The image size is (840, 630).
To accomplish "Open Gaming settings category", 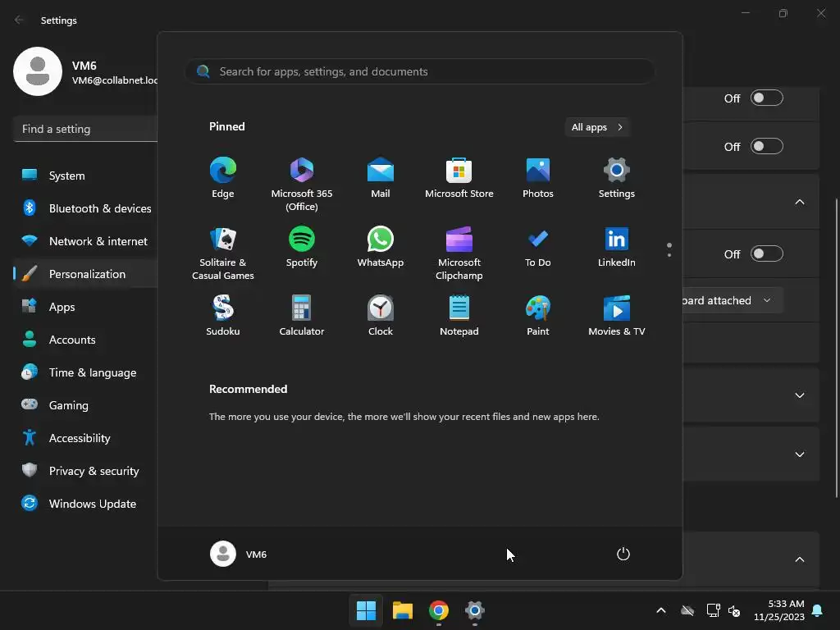I will (85, 405).
